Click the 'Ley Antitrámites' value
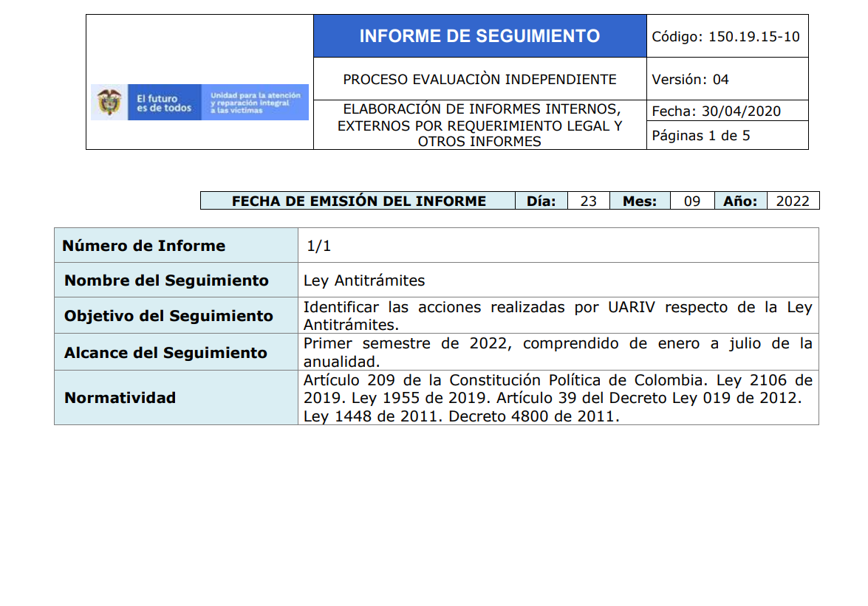 tap(364, 281)
